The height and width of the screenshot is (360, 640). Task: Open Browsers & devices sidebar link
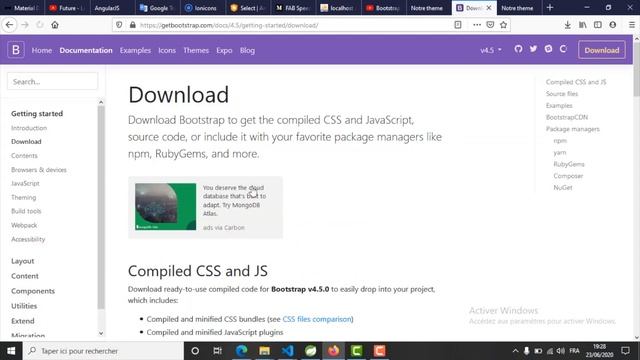tap(39, 169)
